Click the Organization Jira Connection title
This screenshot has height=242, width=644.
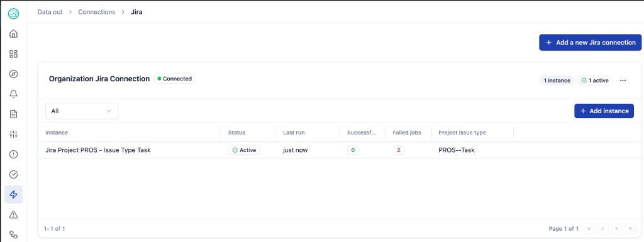99,79
